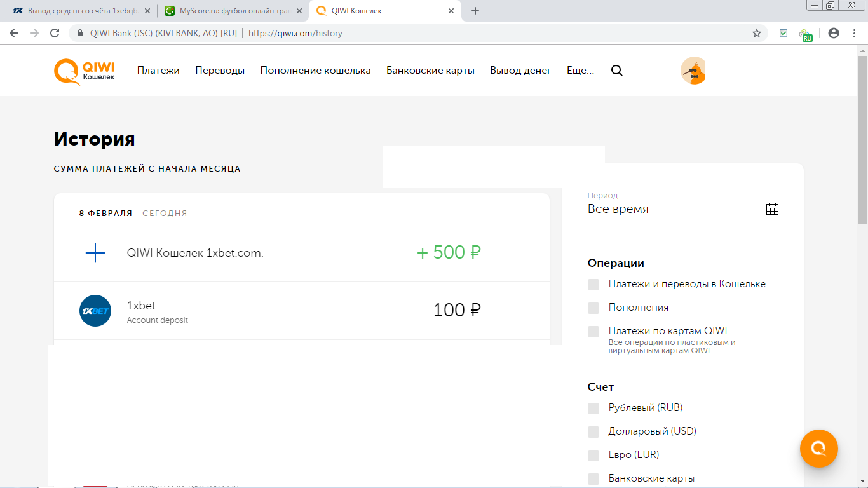Click the 1xbet logo in history

coord(95,311)
